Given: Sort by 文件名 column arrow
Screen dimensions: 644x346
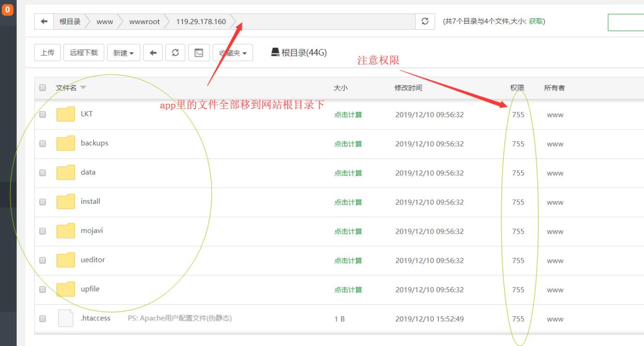Looking at the screenshot, I should pos(83,88).
